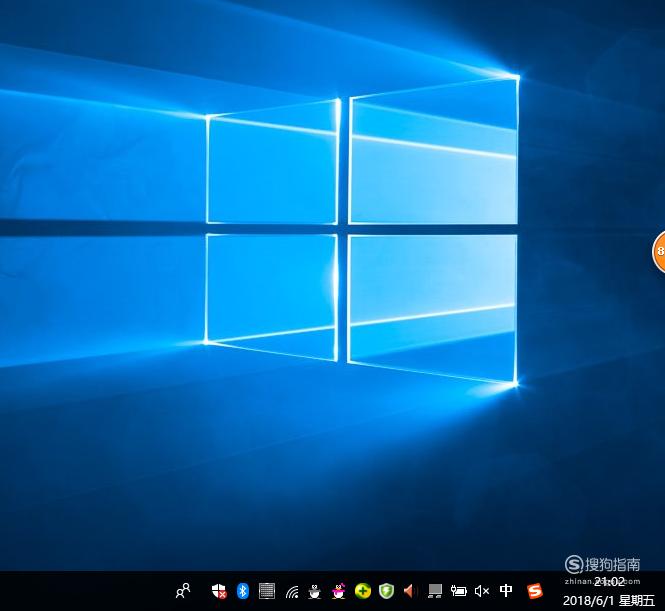The width and height of the screenshot is (665, 611).
Task: Click the date 2018/6/1 星期五
Action: tap(609, 600)
